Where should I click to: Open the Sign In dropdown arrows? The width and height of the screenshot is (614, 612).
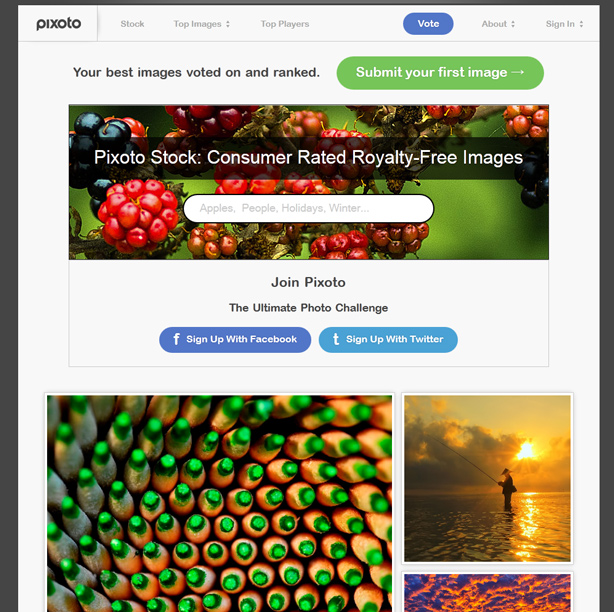pos(581,24)
